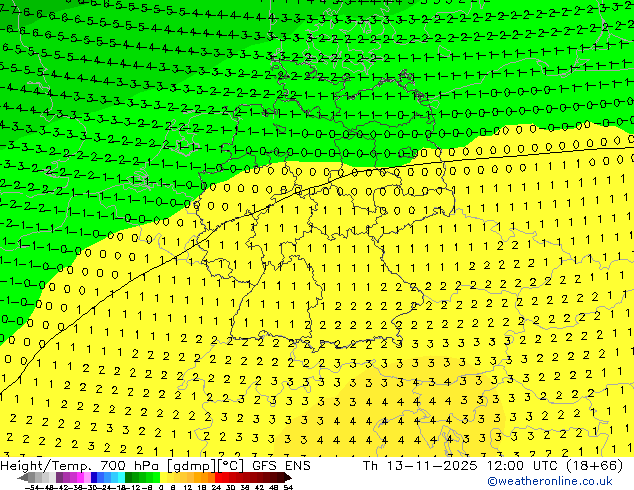
Task: Click the '(18+66)' forecast run label
Action: pyautogui.click(x=594, y=466)
